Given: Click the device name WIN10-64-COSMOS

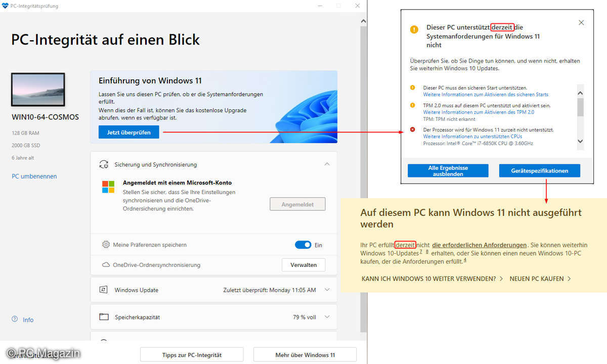Looking at the screenshot, I should tap(45, 117).
